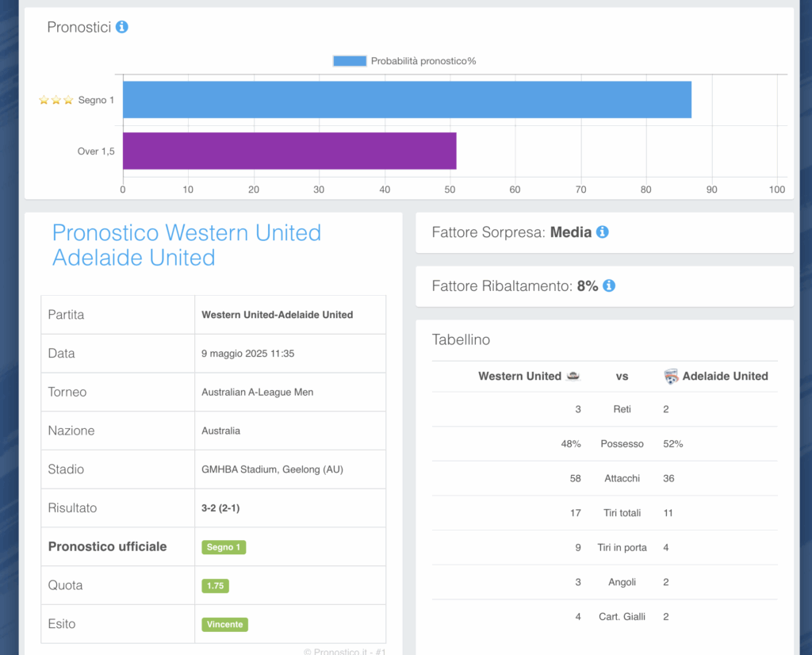Click the result 3-2 (2-1)
The height and width of the screenshot is (655, 812).
(x=220, y=508)
